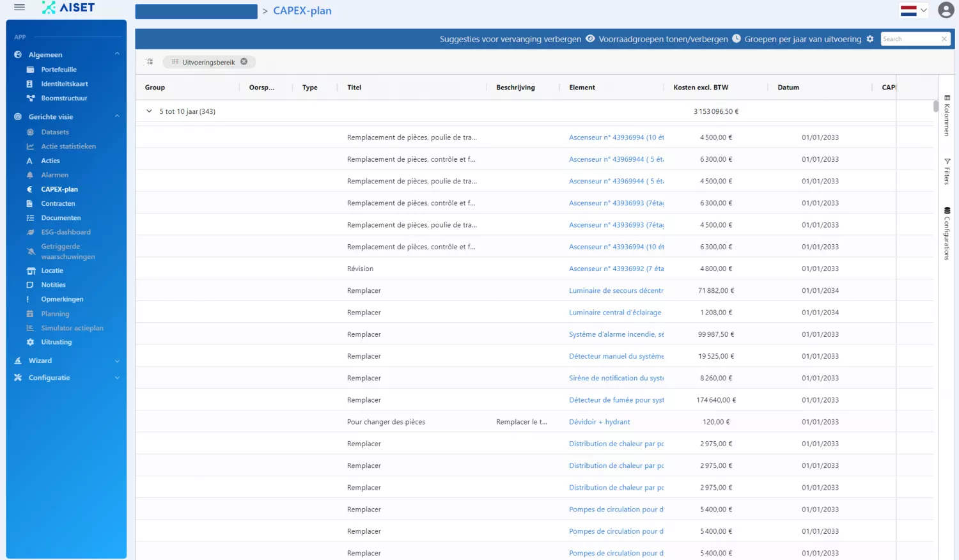Click the Gerichte visie target icon
The image size is (959, 560).
pyautogui.click(x=18, y=117)
